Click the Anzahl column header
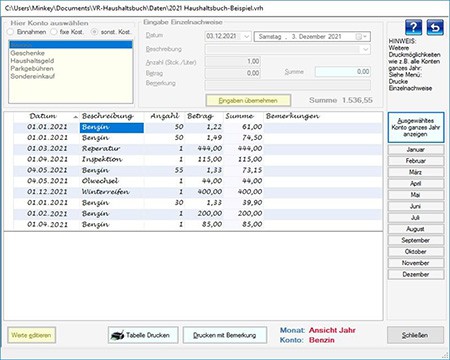This screenshot has height=360, width=450. pos(164,116)
